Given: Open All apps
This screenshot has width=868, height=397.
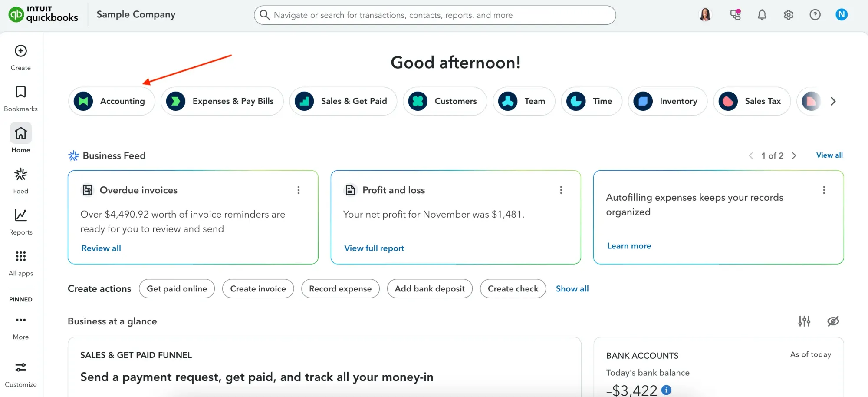Looking at the screenshot, I should (20, 262).
